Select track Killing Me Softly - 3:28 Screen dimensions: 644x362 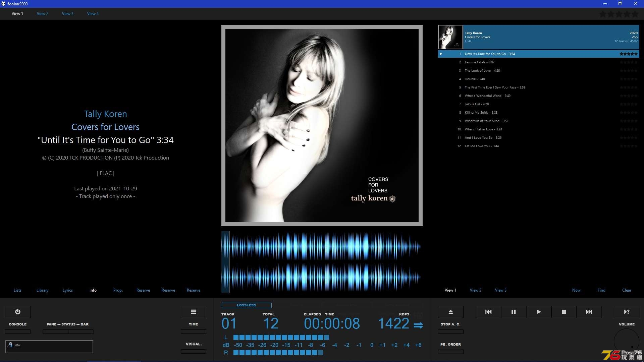(x=539, y=113)
